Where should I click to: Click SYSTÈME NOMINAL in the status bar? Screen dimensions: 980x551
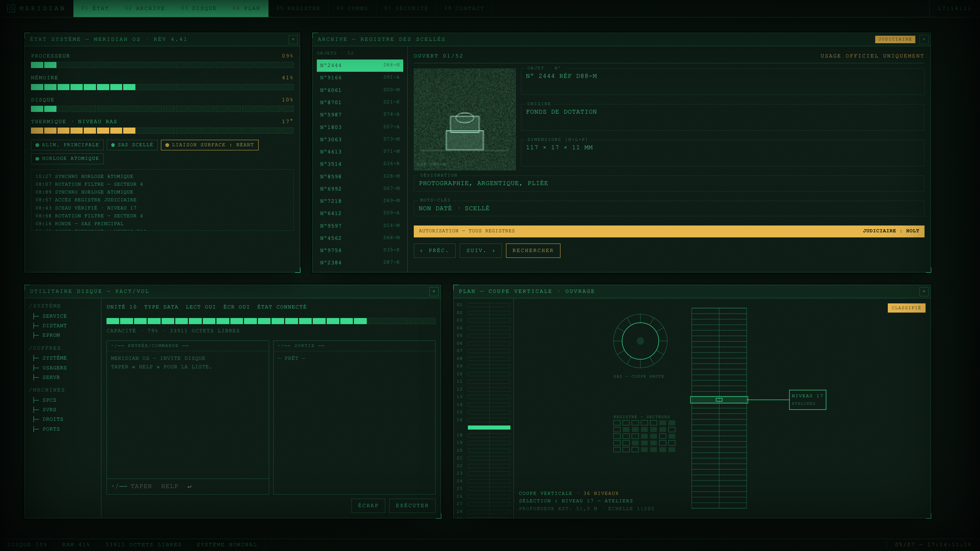click(x=227, y=545)
